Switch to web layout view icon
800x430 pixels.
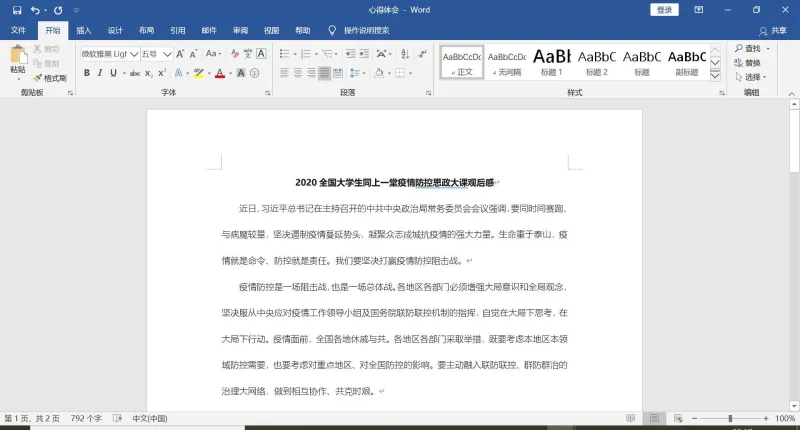tap(678, 418)
